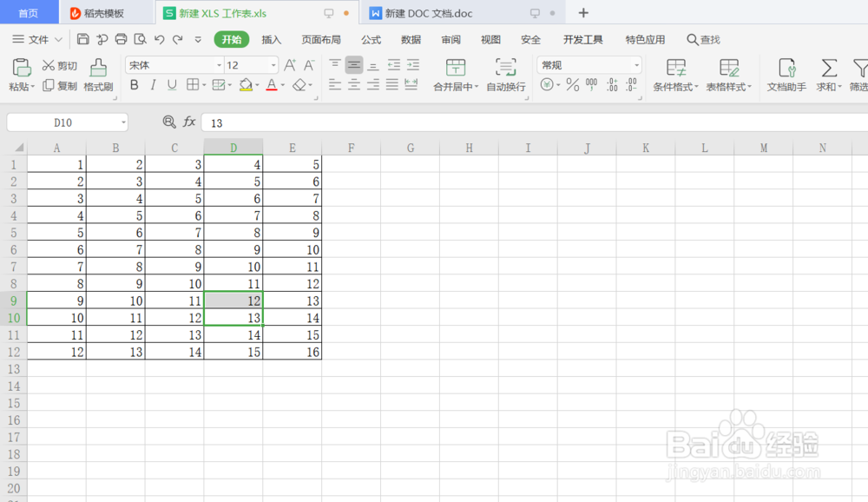This screenshot has width=868, height=502.
Task: Toggle bold formatting
Action: pos(134,86)
